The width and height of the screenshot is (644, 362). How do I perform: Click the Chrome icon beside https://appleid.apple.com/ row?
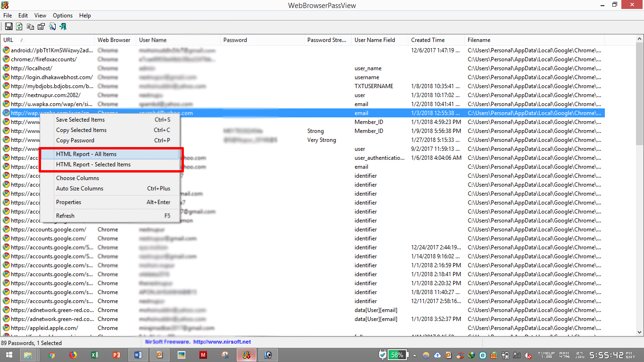click(6, 328)
